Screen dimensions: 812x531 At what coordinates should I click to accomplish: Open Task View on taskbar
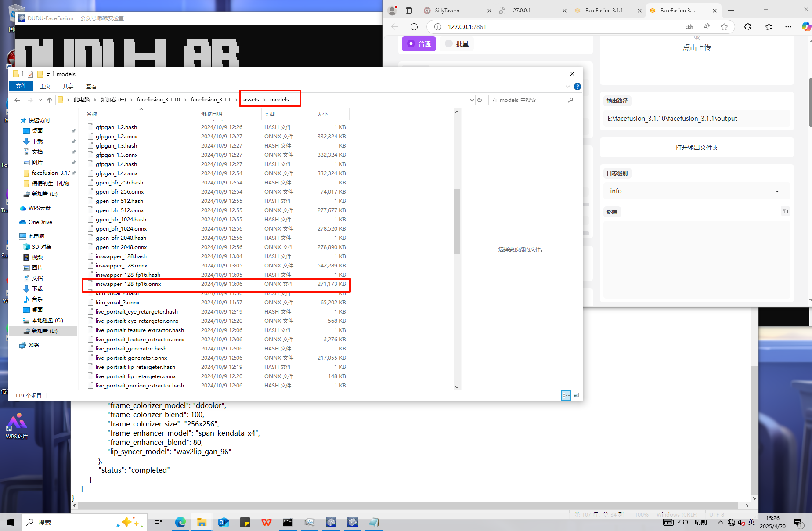[x=158, y=522]
